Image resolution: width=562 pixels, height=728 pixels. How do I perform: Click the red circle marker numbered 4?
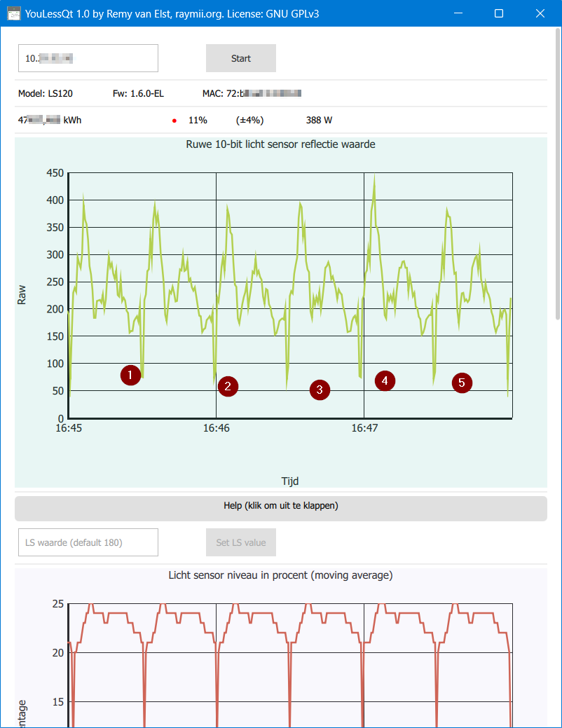(x=385, y=380)
